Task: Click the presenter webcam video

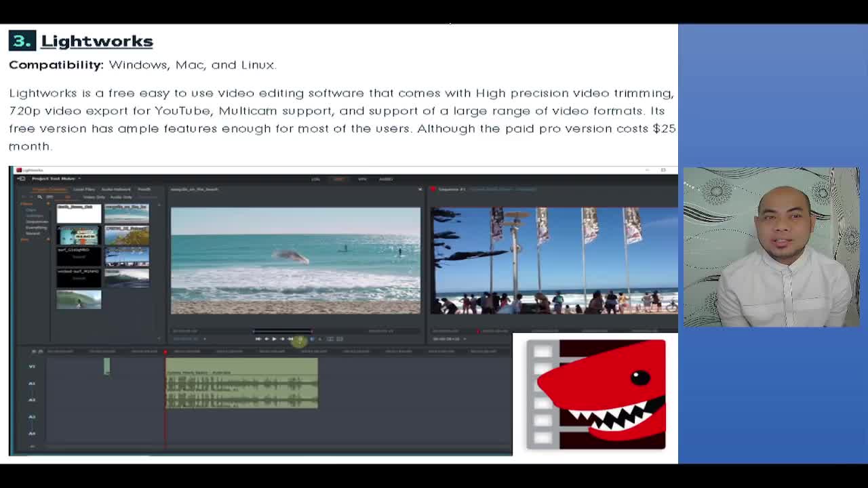Action: click(771, 247)
